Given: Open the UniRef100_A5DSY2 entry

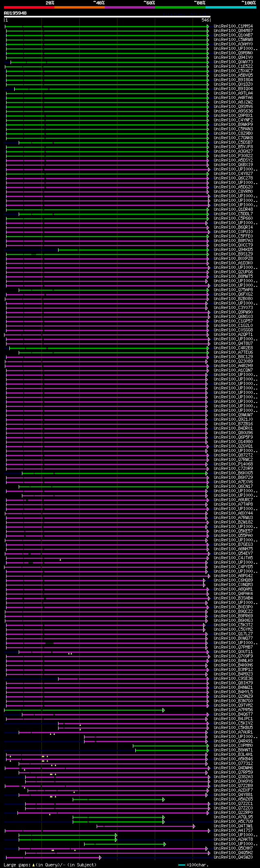Looking at the screenshot, I should [233, 160].
